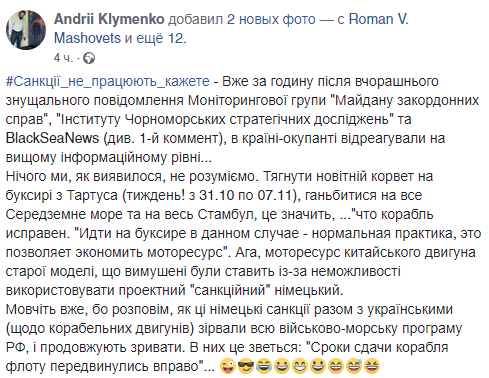Click the winking tongue-out emoji
This screenshot has width=489, height=378.
tap(228, 366)
